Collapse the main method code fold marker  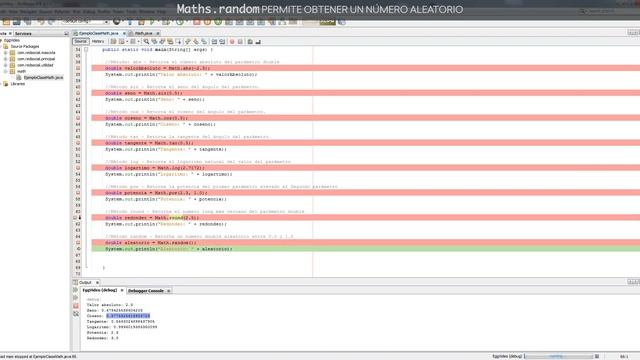(86, 49)
